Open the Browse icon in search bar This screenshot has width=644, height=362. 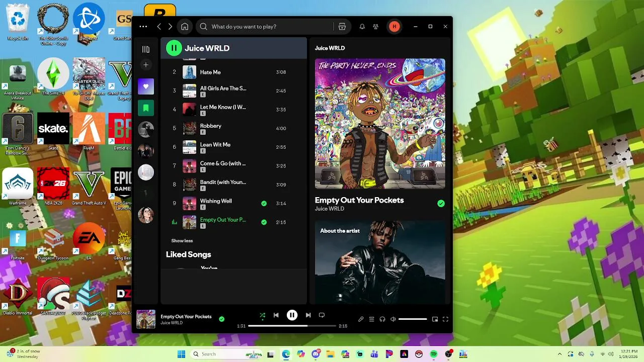(342, 27)
